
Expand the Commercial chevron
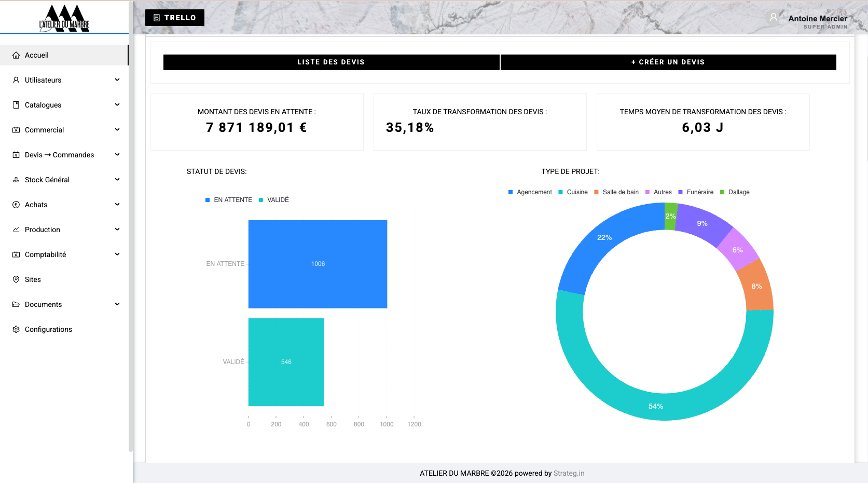coord(117,130)
